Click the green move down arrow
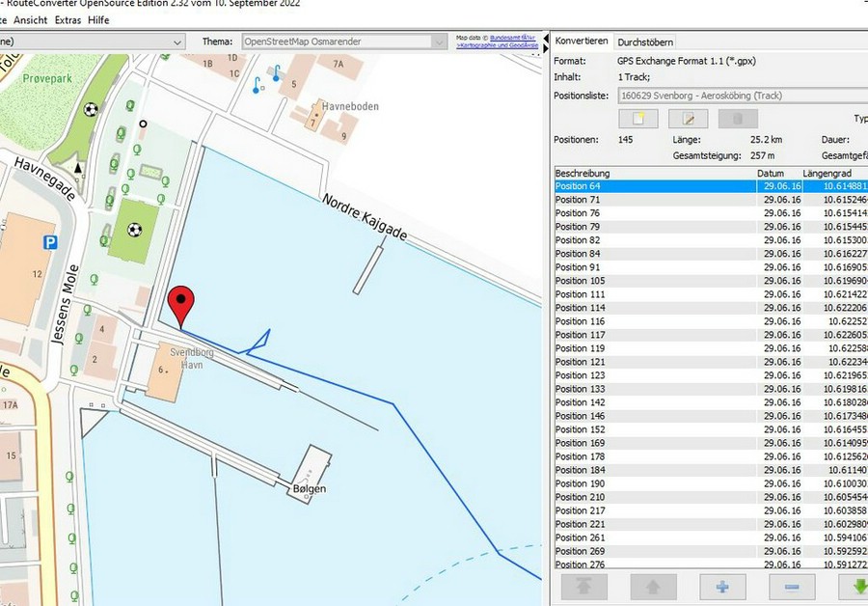Viewport: 868px width, 606px height. coord(854,586)
